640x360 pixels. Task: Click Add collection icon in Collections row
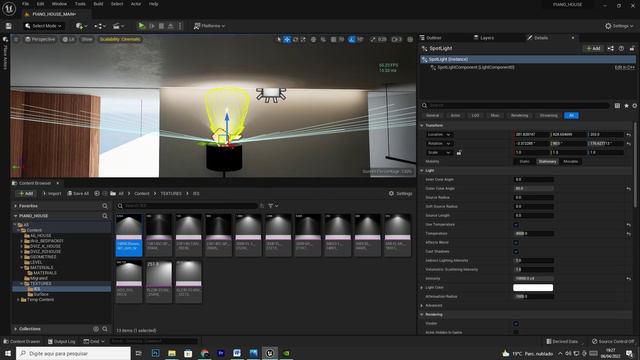pos(96,329)
